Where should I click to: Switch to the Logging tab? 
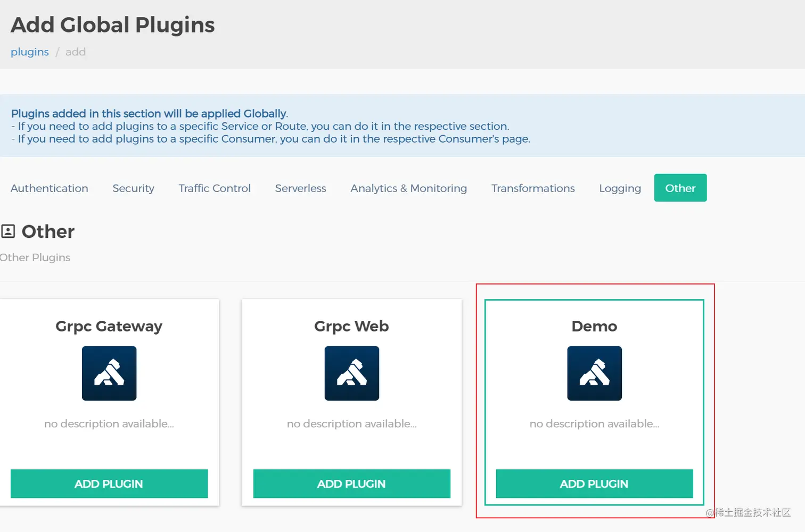pos(620,188)
